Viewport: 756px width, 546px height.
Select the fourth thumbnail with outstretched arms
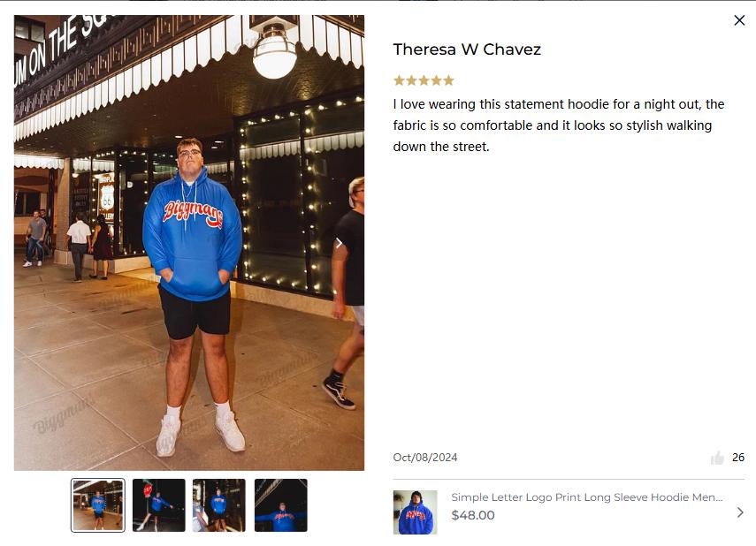click(280, 505)
